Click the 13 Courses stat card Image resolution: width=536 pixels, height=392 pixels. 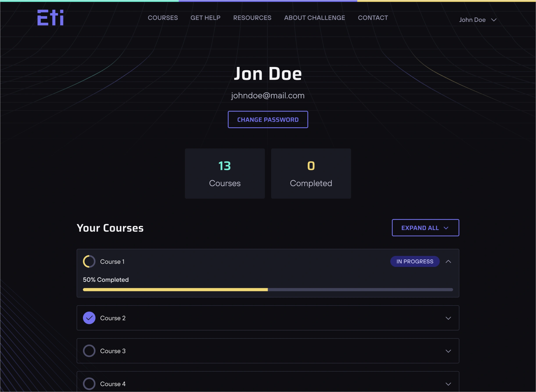click(225, 174)
